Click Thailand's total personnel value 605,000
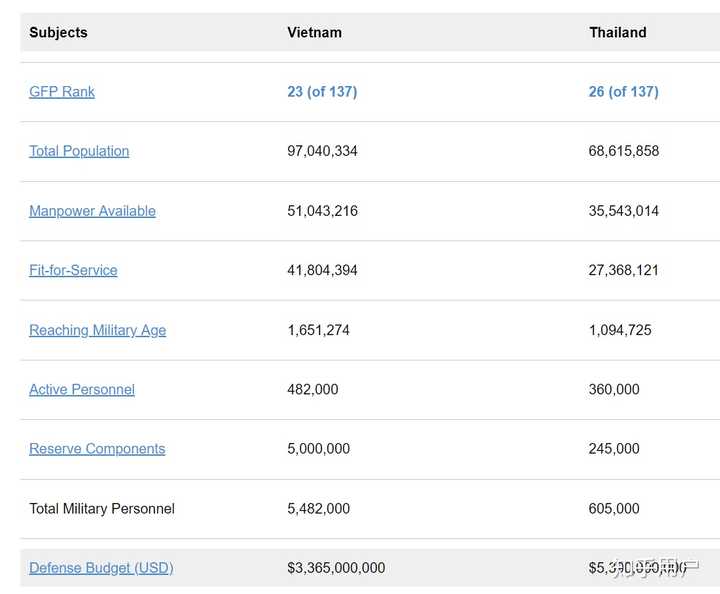The height and width of the screenshot is (594, 720). (x=614, y=509)
